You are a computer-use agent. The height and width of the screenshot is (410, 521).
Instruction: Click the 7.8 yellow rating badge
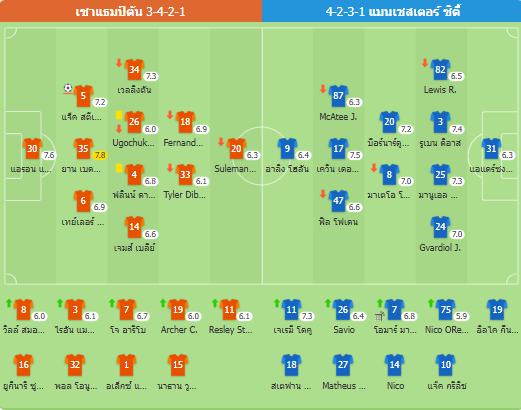tap(100, 155)
